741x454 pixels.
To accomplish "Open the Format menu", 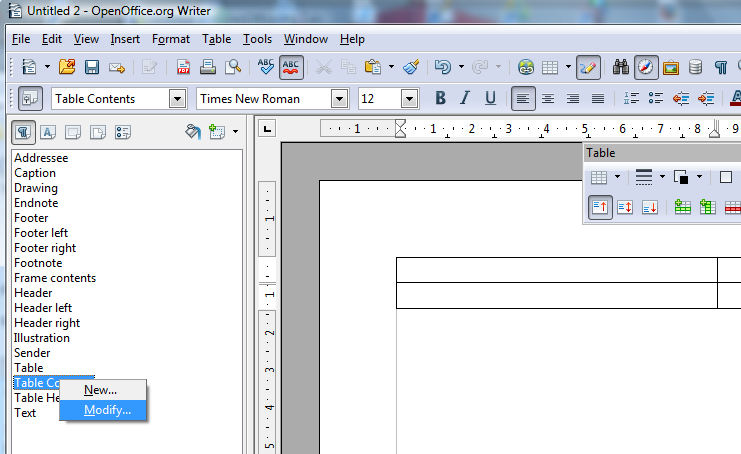I will point(171,39).
